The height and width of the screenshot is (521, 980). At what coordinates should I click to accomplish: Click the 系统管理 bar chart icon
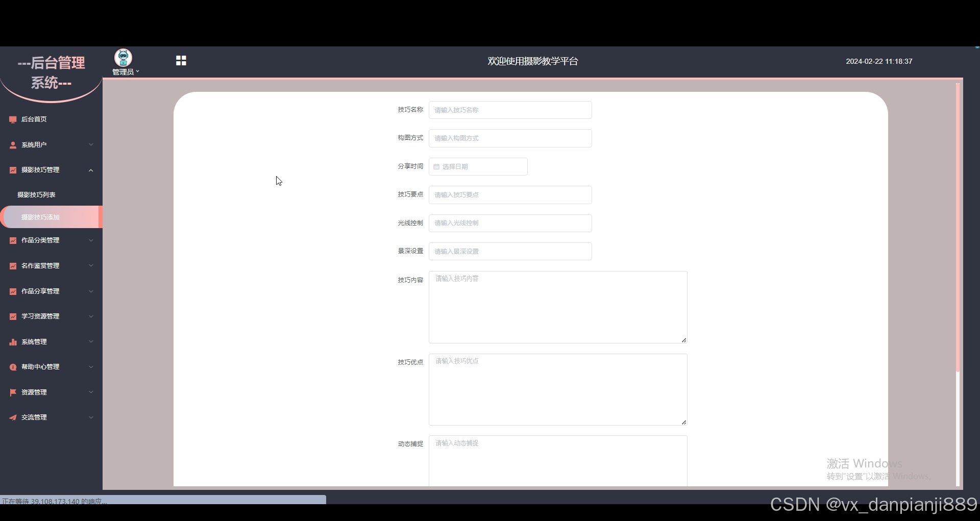pyautogui.click(x=13, y=342)
